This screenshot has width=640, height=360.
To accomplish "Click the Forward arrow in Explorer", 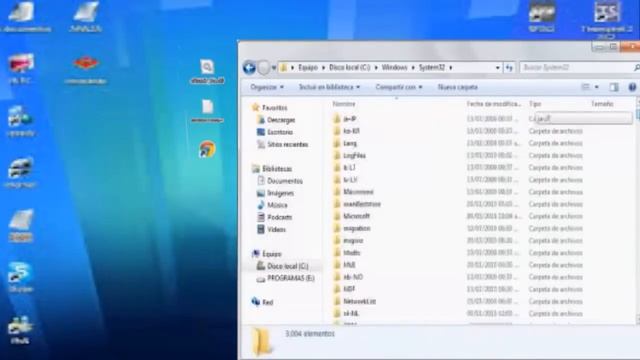I will click(264, 67).
